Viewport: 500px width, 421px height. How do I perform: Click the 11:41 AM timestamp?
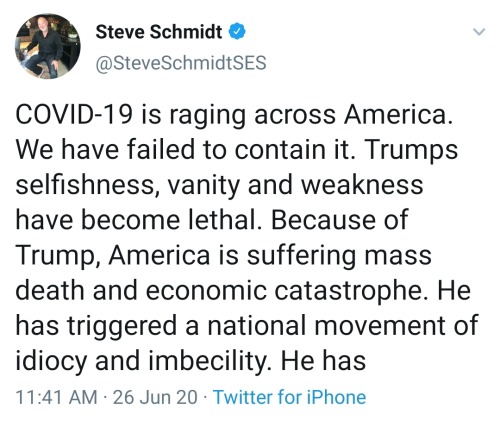click(56, 397)
